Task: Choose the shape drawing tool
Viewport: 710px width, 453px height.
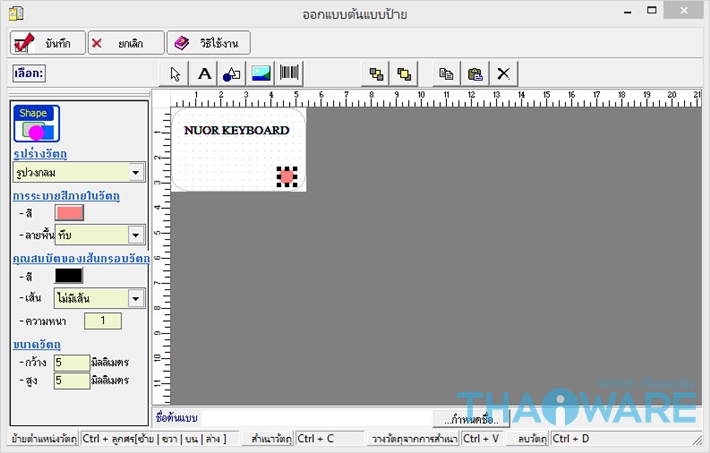Action: (232, 74)
